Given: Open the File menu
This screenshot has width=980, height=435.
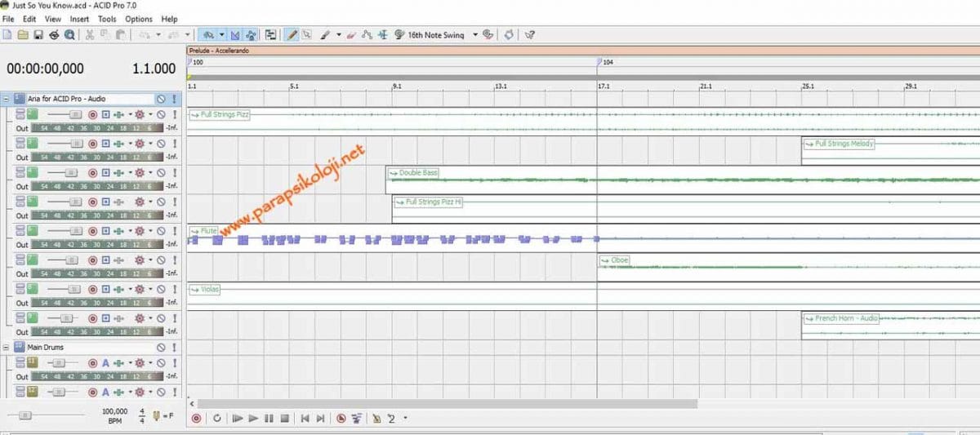Looking at the screenshot, I should coord(8,19).
